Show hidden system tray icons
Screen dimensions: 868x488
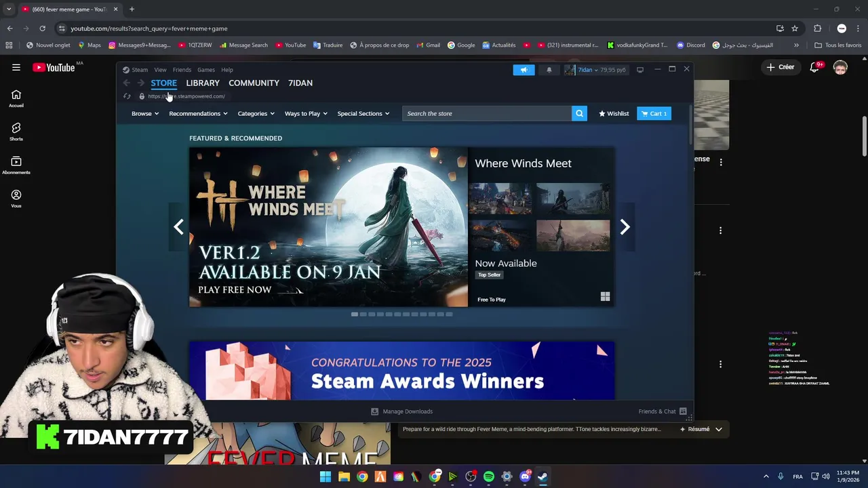766,476
